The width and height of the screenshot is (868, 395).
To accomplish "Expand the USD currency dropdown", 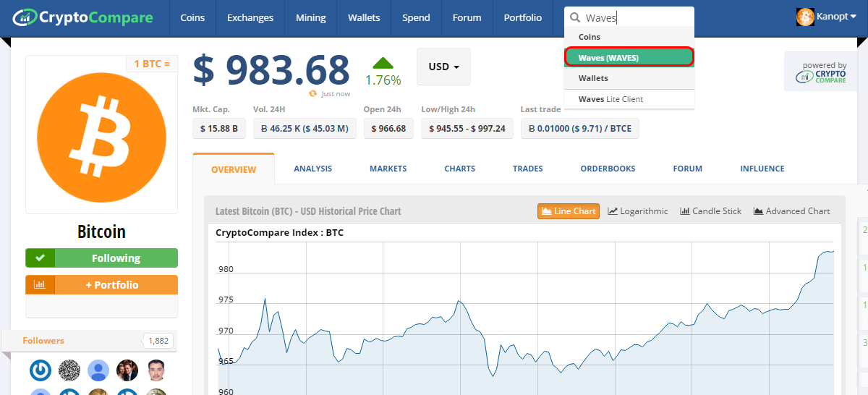I will tap(443, 67).
